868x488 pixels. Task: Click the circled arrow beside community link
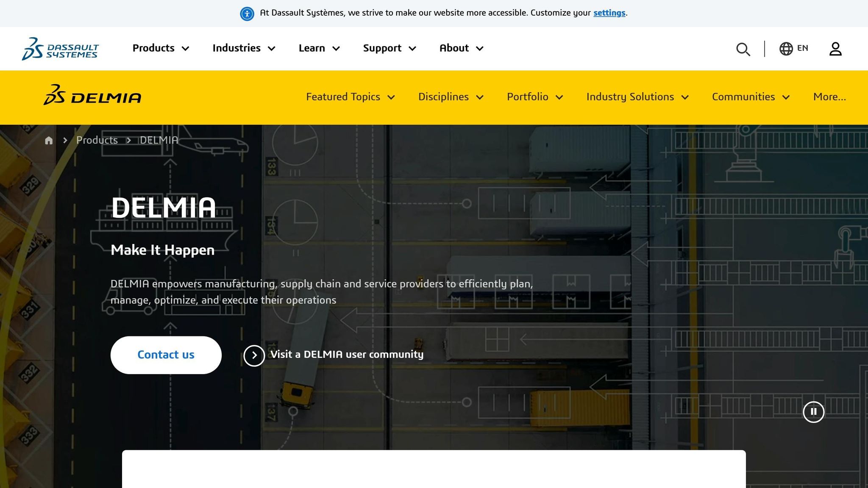pyautogui.click(x=254, y=355)
